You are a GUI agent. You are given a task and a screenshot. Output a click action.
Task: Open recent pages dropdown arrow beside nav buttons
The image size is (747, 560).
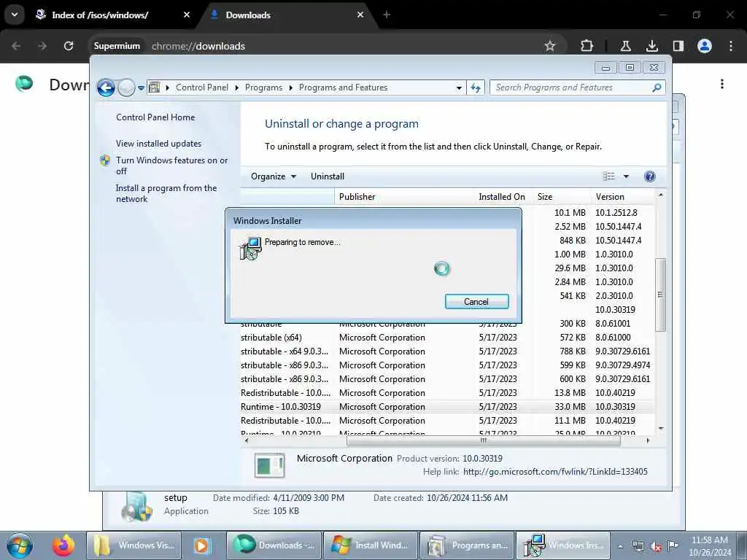point(141,88)
